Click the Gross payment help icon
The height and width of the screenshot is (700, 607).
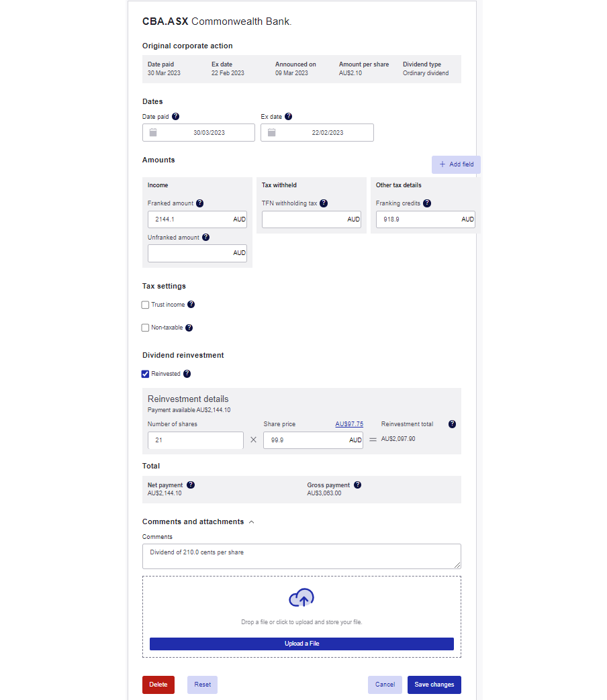point(357,485)
